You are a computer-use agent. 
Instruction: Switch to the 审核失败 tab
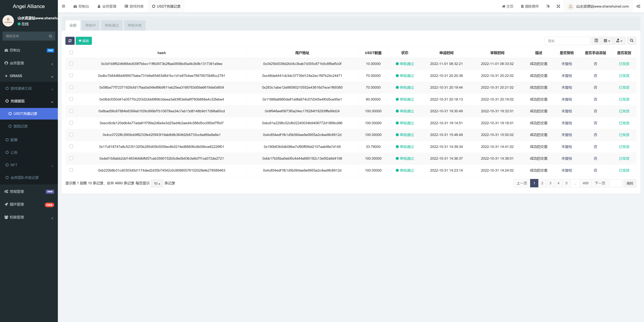(x=135, y=25)
